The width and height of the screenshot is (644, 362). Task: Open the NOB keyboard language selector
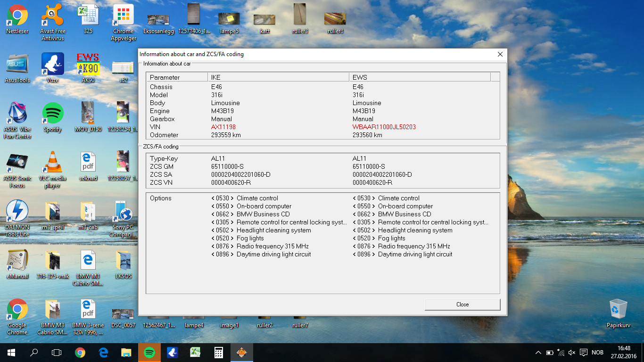pyautogui.click(x=597, y=353)
